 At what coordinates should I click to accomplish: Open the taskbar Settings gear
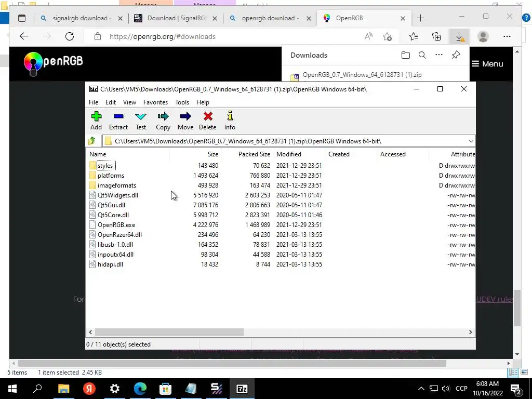coord(115,389)
